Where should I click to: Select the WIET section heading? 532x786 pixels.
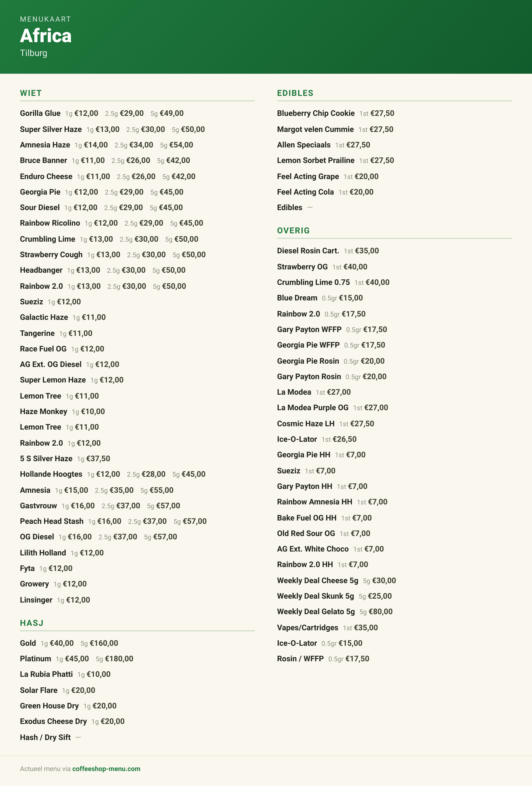coord(31,93)
